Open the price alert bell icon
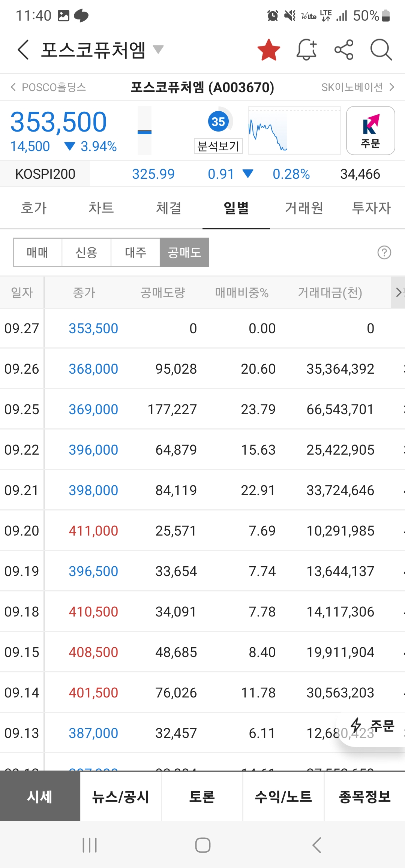 coord(307,49)
